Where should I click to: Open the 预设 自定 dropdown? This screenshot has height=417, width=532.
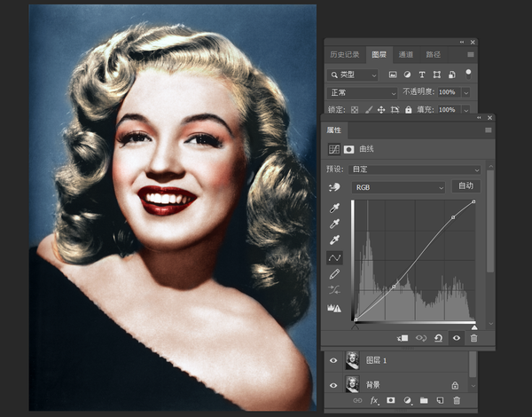[415, 169]
